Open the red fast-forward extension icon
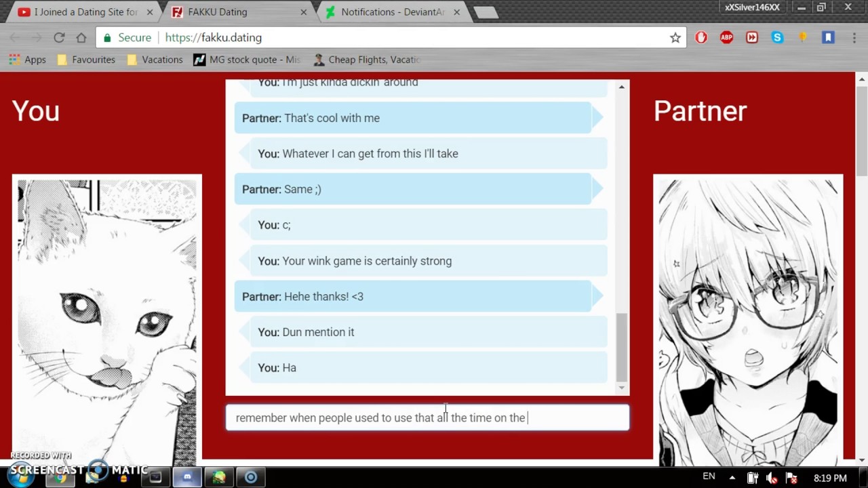The image size is (868, 488). pos(752,38)
